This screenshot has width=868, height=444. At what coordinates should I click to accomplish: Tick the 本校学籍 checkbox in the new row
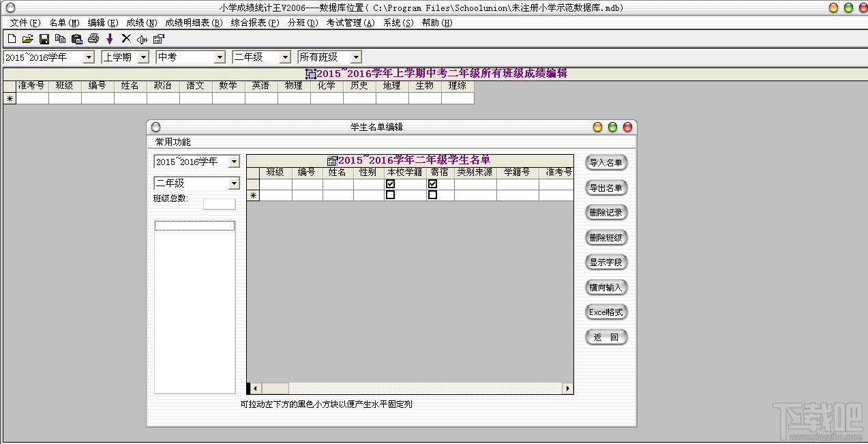390,194
